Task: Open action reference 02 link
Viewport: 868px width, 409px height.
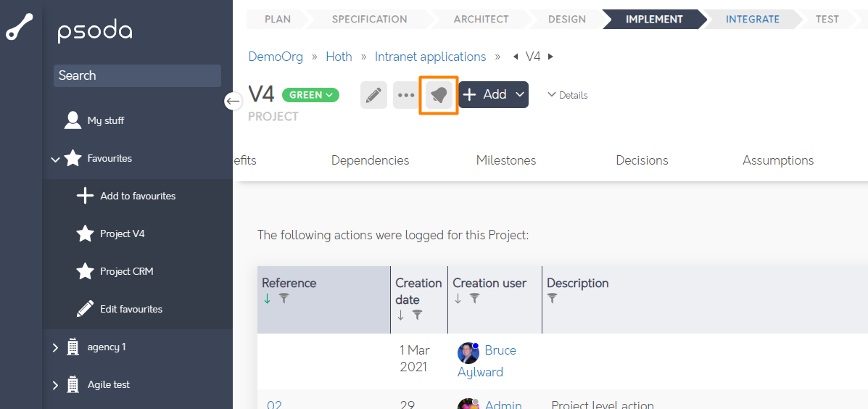Action: coord(275,405)
